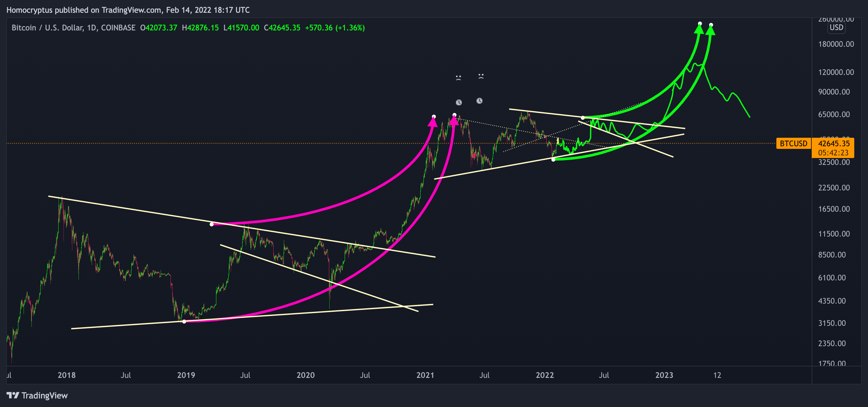Click the 65000.00 price axis label
The image size is (868, 407).
pos(834,114)
